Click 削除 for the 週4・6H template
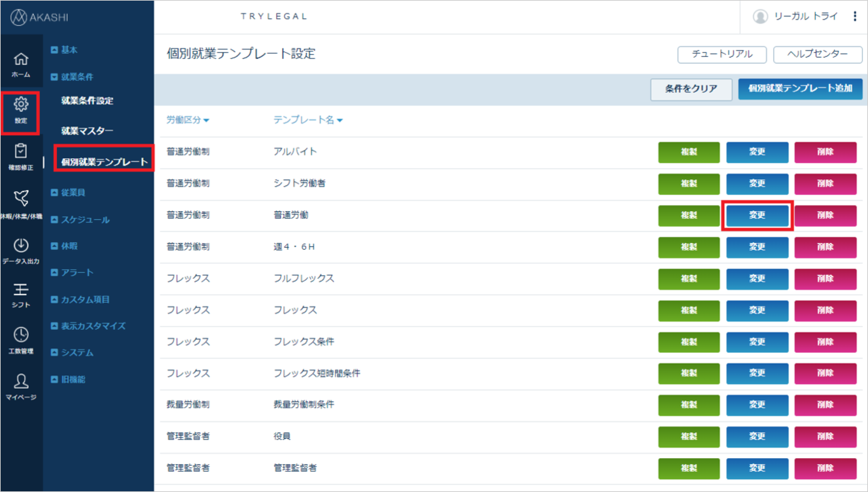The height and width of the screenshot is (492, 868). [x=825, y=247]
